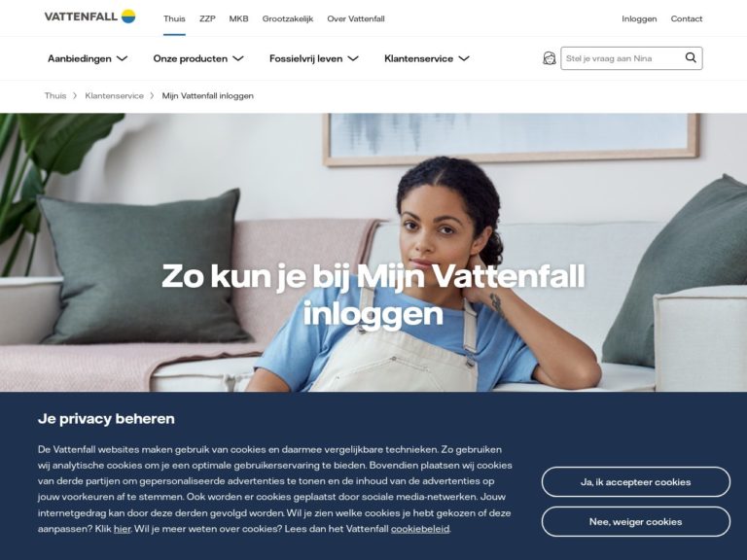Click Nee, weiger cookies button
747x560 pixels.
click(x=635, y=521)
